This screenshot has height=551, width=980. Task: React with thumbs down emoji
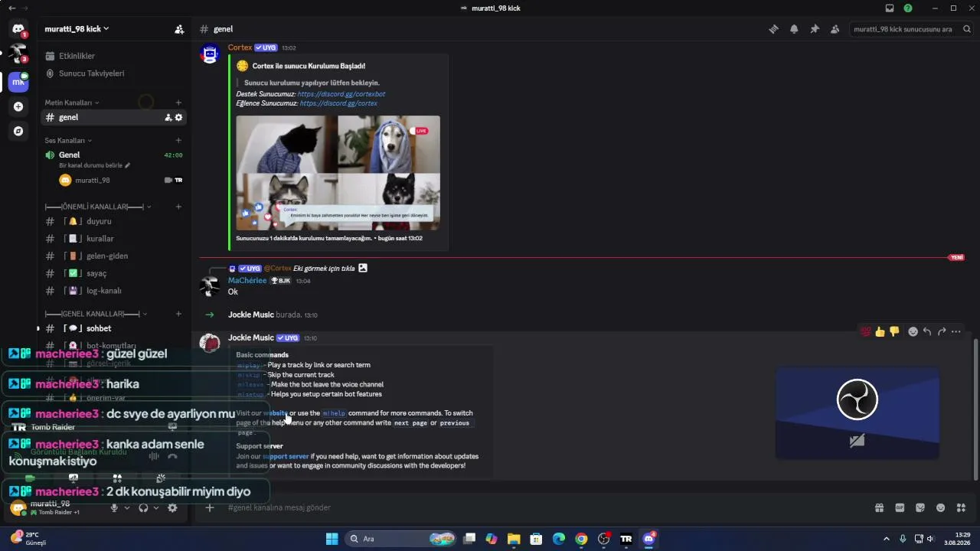click(x=894, y=331)
